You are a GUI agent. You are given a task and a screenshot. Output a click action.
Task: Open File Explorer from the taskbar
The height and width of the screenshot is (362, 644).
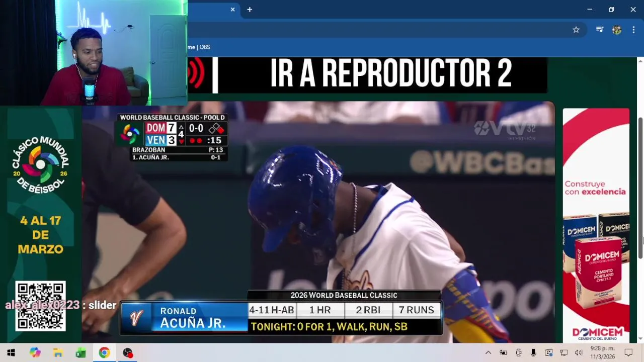(x=58, y=352)
